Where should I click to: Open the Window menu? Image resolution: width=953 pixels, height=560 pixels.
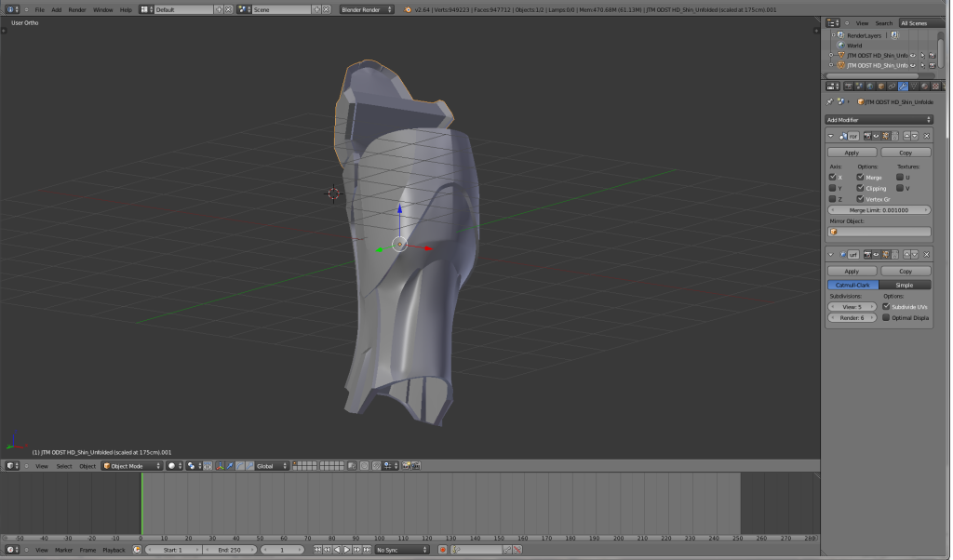(102, 9)
